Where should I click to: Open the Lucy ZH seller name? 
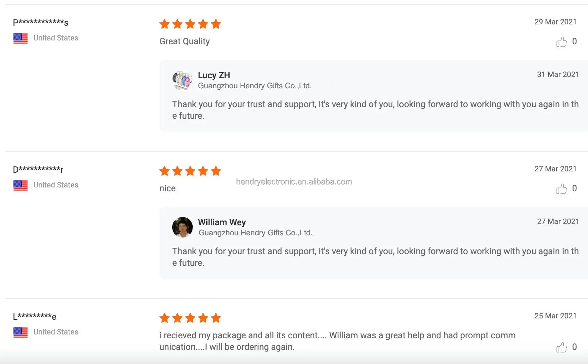tap(214, 75)
